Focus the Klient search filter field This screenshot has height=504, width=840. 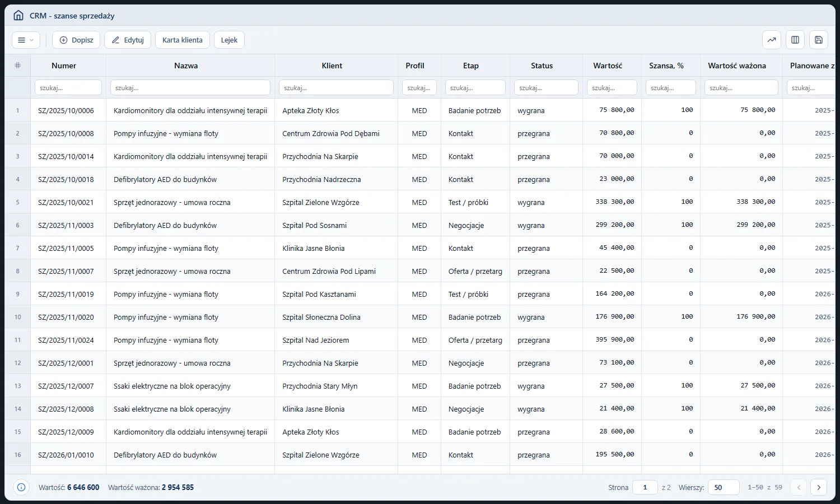point(336,87)
